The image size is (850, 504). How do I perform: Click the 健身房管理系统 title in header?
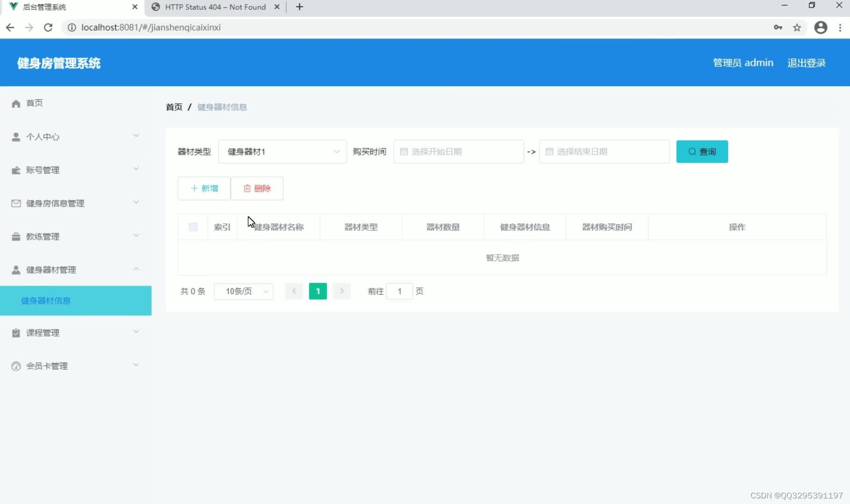point(59,63)
